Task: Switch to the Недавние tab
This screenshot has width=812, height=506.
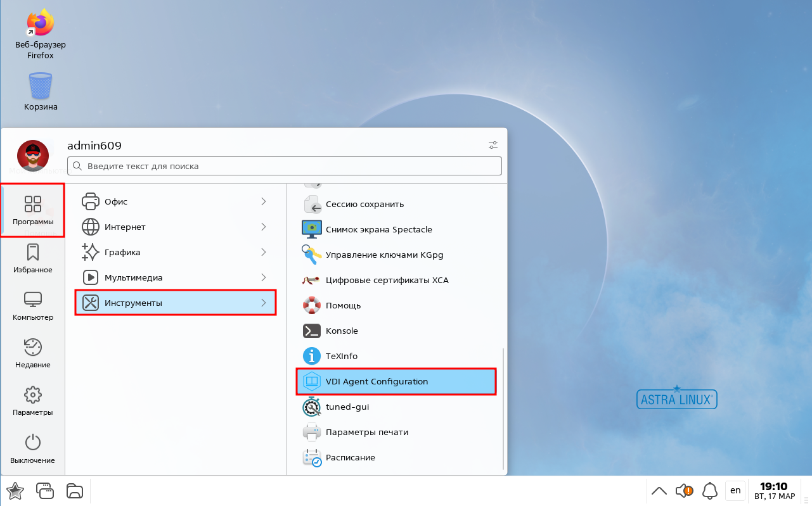Action: [33, 353]
